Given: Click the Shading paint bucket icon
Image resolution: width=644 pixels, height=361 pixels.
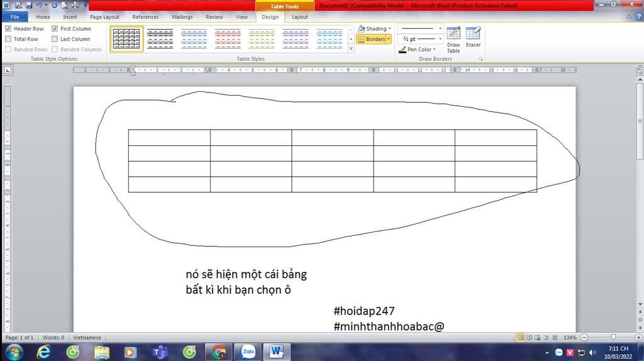Looking at the screenshot, I should [362, 28].
